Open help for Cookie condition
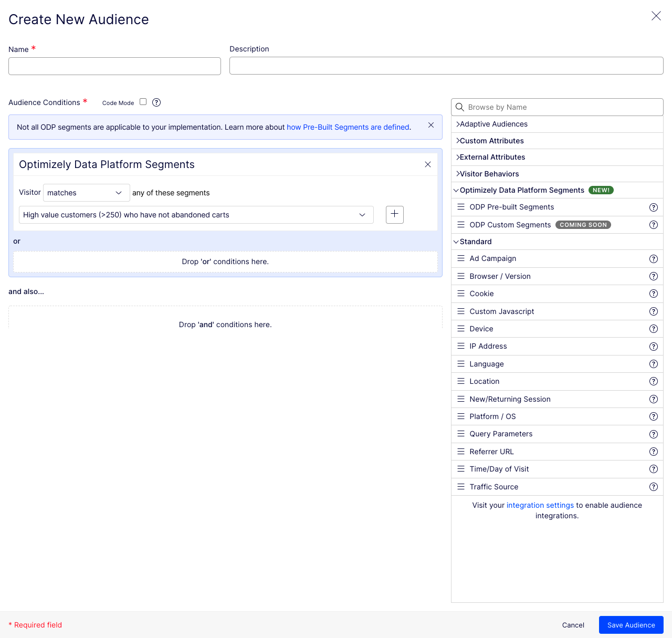672x638 pixels. (x=654, y=294)
